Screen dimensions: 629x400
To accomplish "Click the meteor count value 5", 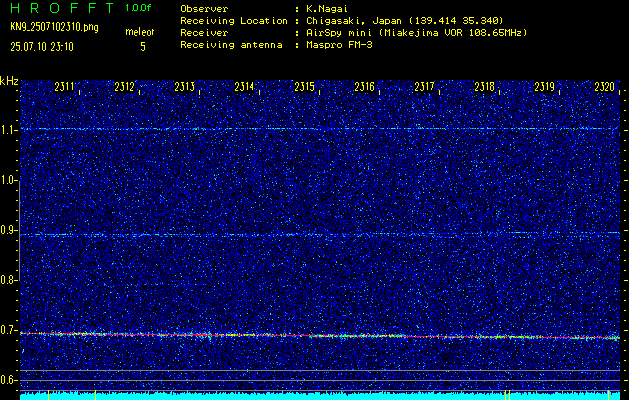I will click(x=143, y=47).
